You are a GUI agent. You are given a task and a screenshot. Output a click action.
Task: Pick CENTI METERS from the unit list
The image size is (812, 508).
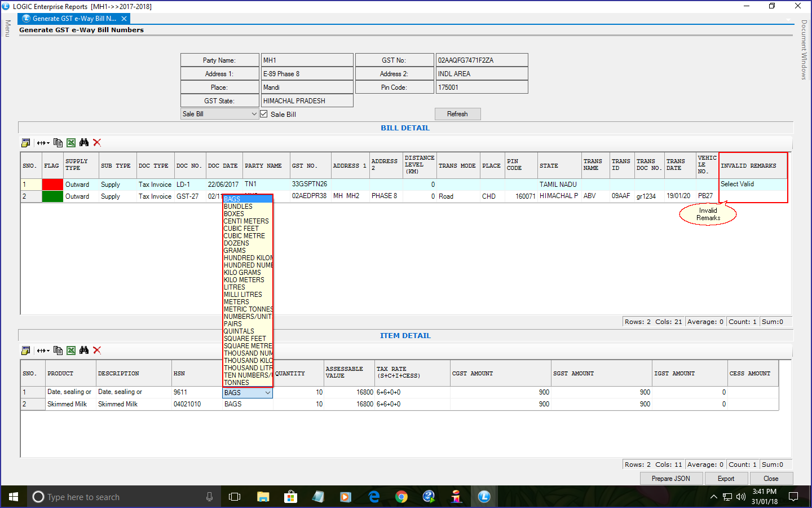pyautogui.click(x=246, y=221)
